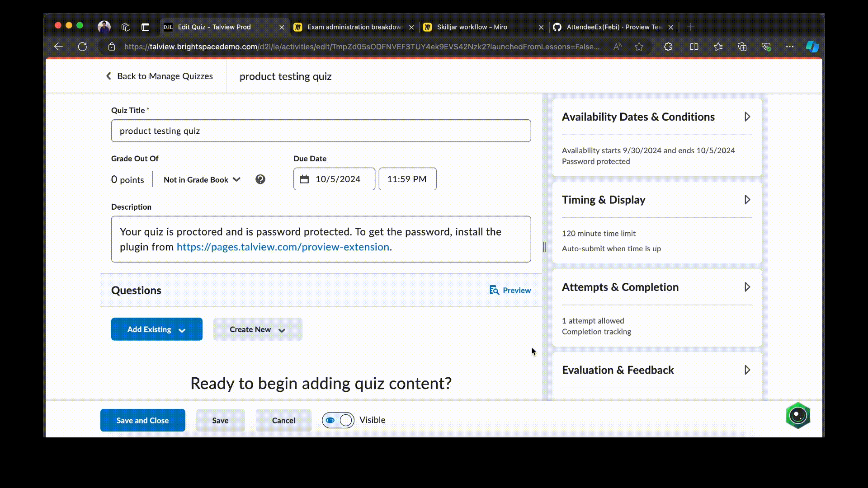Open the Due Date calendar picker
868x488 pixels.
304,179
